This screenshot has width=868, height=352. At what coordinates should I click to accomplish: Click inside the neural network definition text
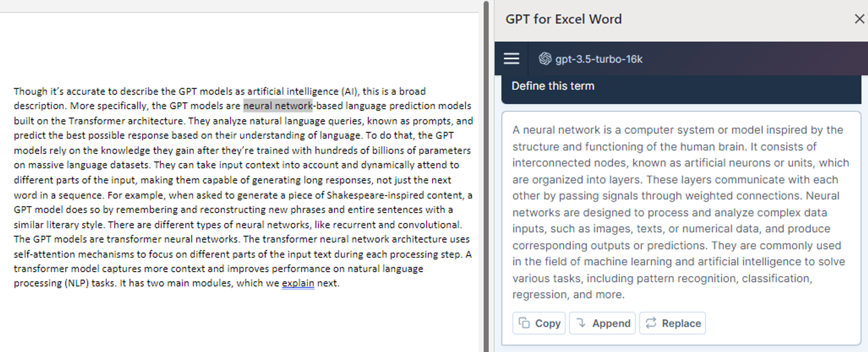coord(680,212)
